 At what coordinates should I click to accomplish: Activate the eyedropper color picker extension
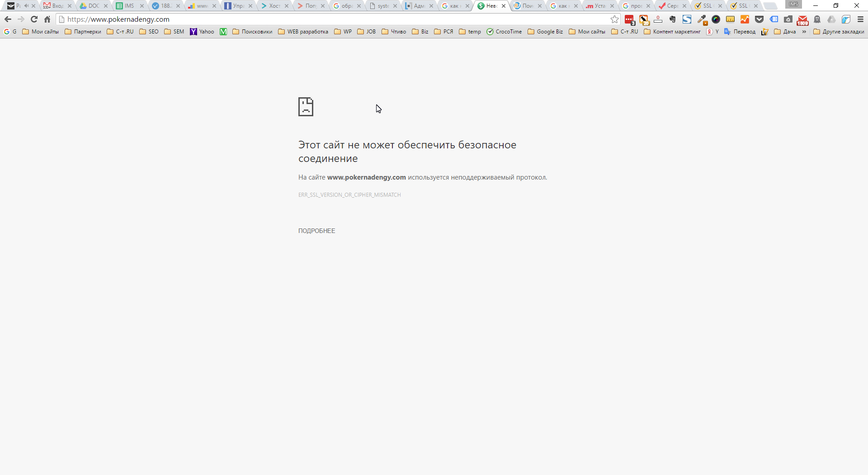[702, 19]
